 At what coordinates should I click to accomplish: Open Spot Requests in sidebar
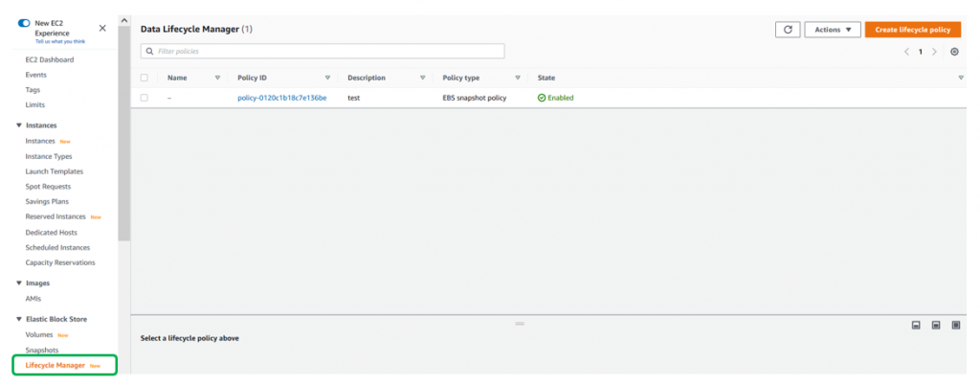(48, 187)
